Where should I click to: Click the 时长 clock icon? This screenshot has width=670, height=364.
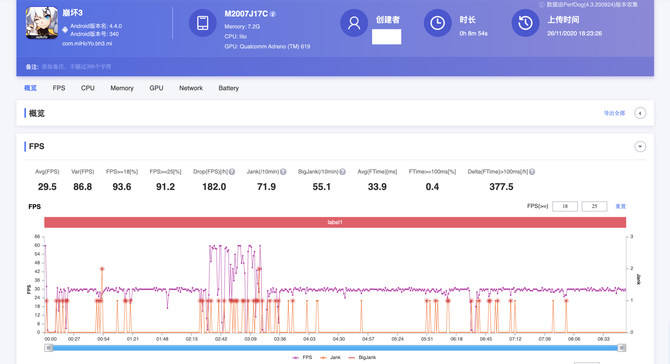click(x=438, y=23)
